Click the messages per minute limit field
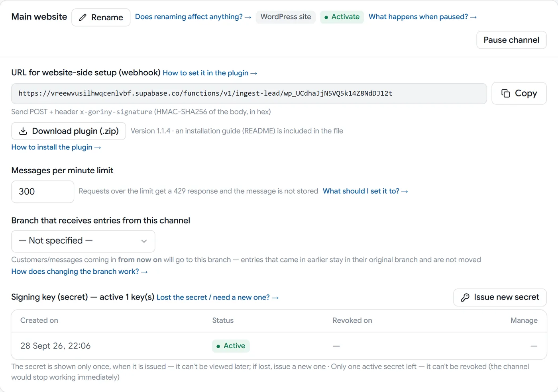The image size is (558, 392). pos(43,192)
